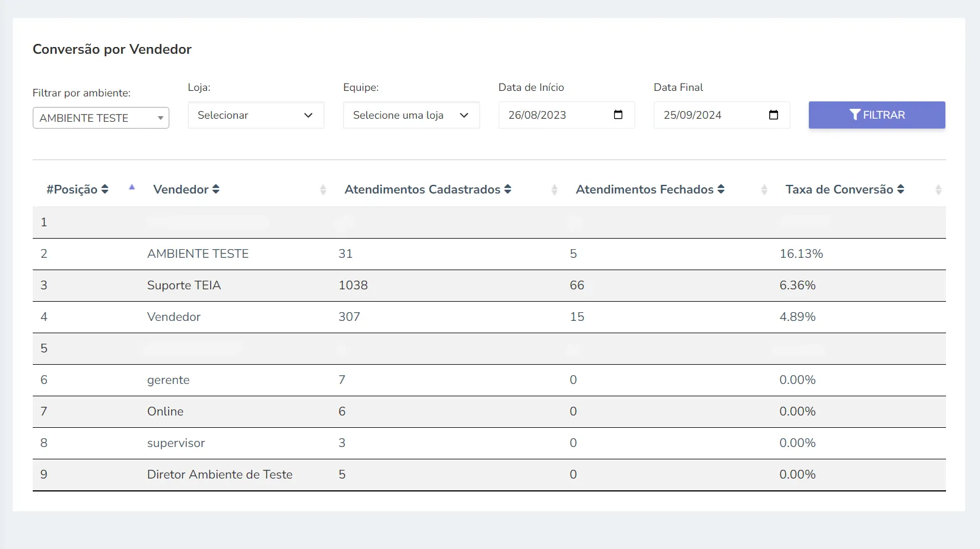Open calendar picker for Data de Início

click(618, 115)
